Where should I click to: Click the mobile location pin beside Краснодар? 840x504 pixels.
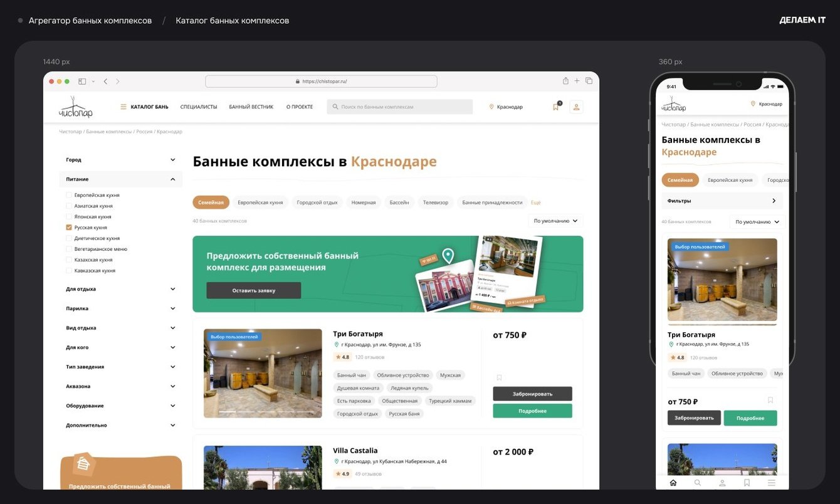pos(753,103)
